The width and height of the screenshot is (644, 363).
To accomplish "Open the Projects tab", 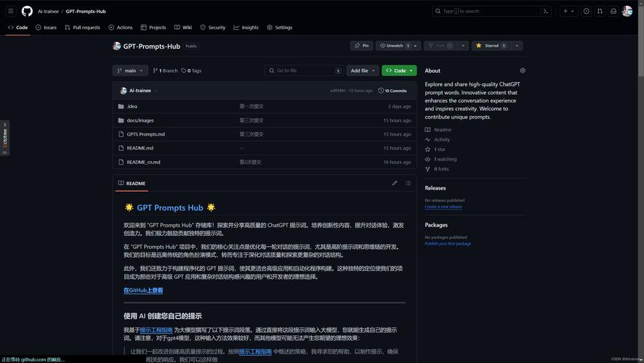I will pyautogui.click(x=153, y=28).
